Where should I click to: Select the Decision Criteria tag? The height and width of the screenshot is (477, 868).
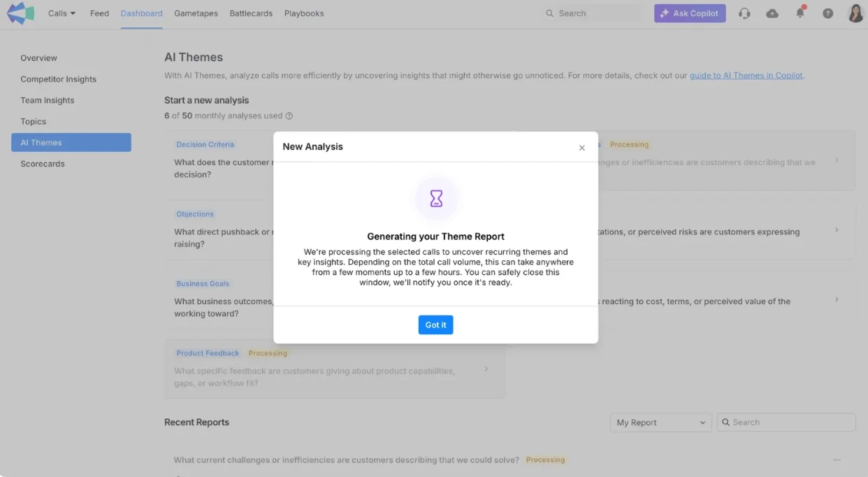click(205, 145)
